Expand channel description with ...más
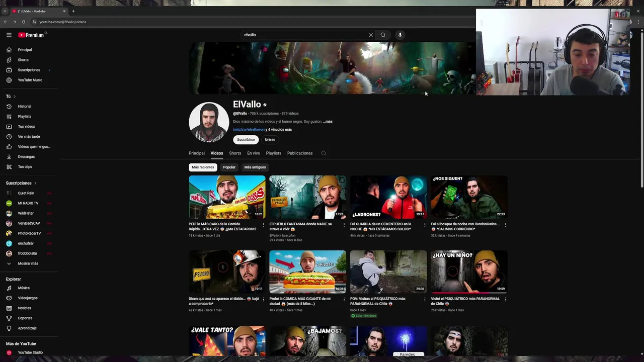Viewport: 644px width, 362px height. point(328,121)
